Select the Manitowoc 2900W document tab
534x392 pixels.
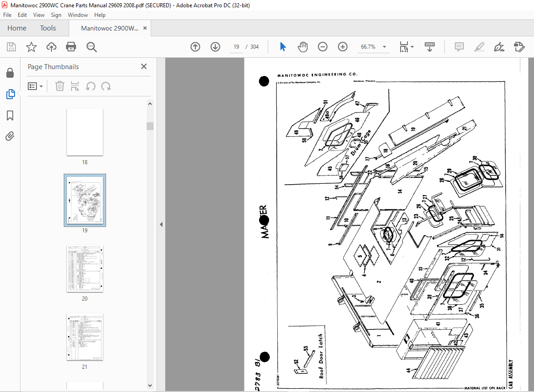tap(110, 28)
